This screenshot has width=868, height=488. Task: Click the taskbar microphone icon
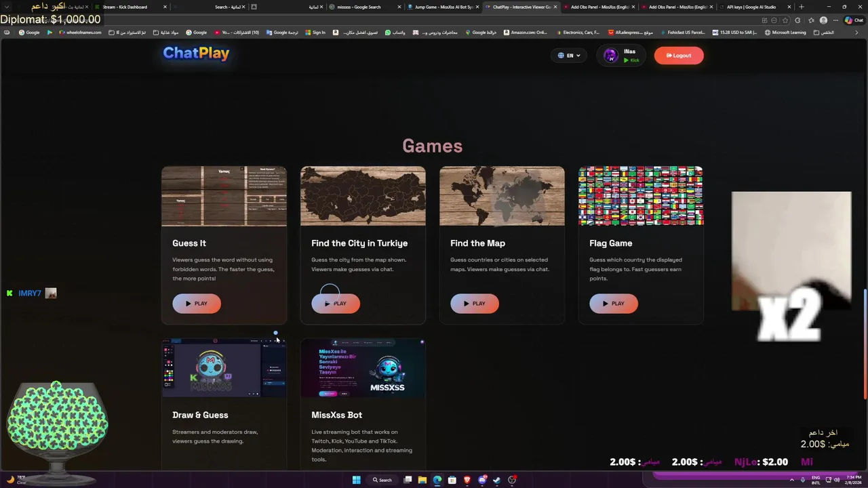click(x=803, y=480)
